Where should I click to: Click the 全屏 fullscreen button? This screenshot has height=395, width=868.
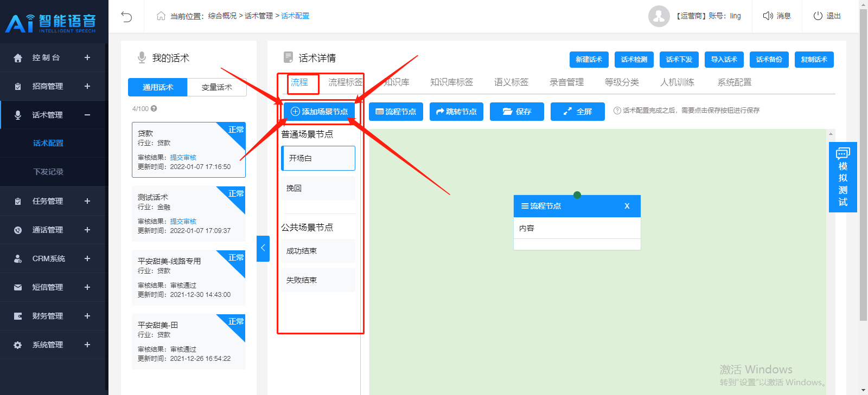coord(578,112)
